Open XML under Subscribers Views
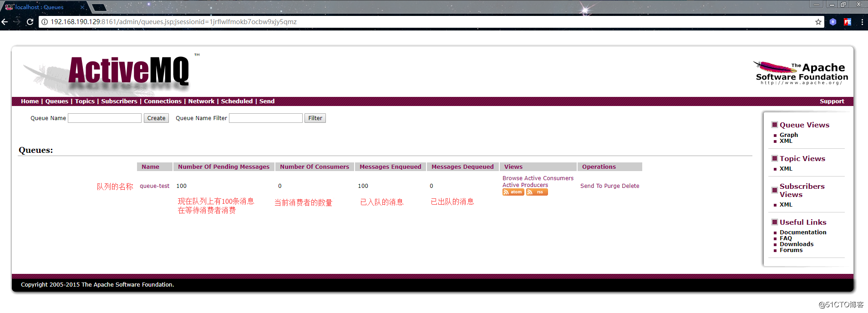Image resolution: width=868 pixels, height=313 pixels. pos(786,205)
